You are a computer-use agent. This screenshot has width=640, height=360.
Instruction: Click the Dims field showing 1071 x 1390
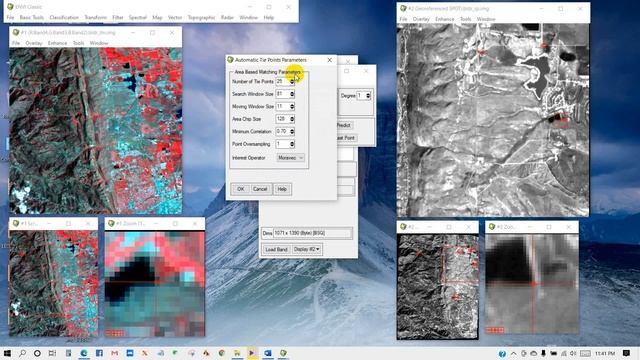click(312, 233)
